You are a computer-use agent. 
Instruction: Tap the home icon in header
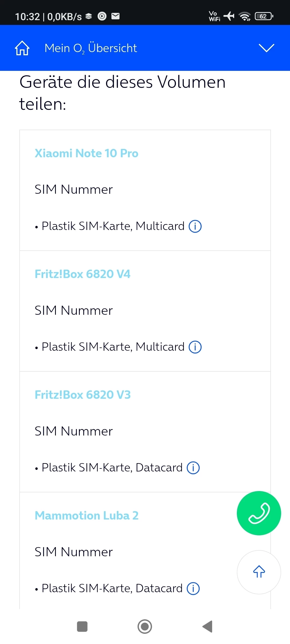pyautogui.click(x=22, y=48)
